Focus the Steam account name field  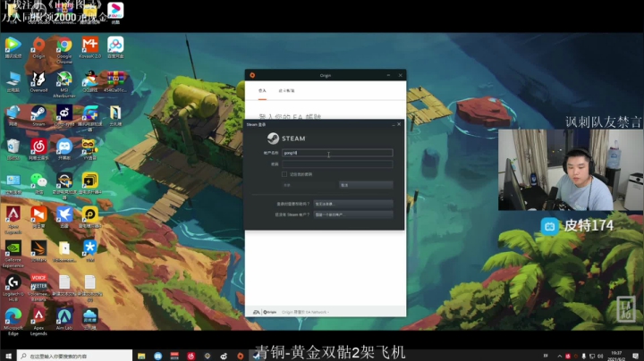point(337,153)
